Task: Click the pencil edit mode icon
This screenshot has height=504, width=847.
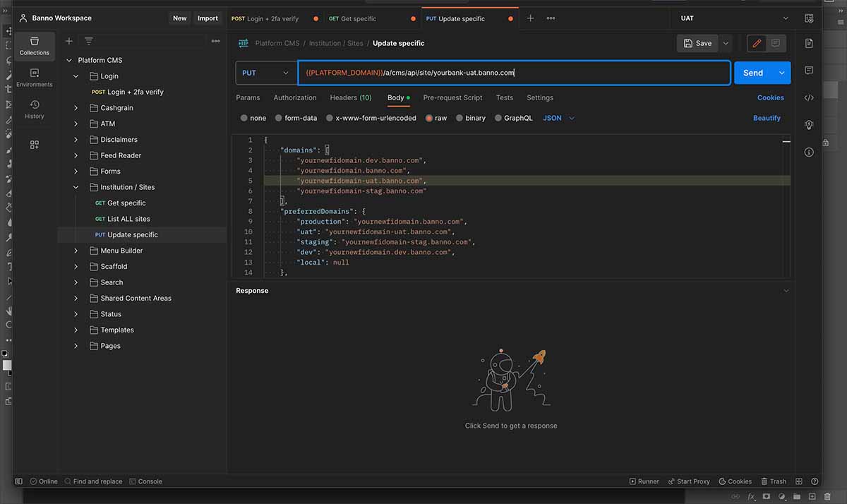Action: pyautogui.click(x=757, y=43)
